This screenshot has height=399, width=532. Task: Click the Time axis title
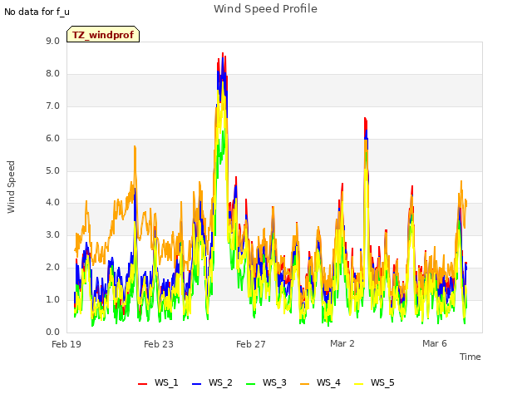coord(470,357)
